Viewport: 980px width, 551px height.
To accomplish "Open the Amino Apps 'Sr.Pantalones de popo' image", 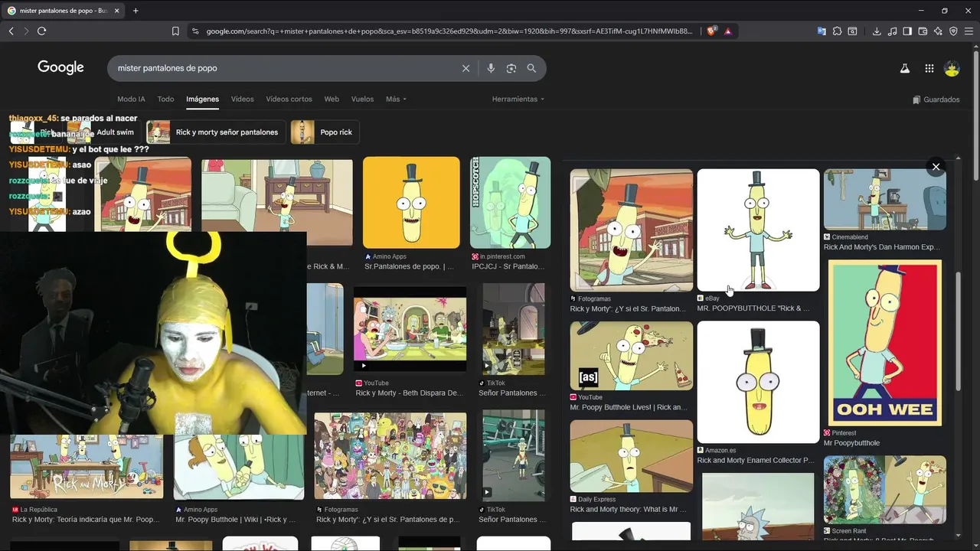I will [x=411, y=203].
